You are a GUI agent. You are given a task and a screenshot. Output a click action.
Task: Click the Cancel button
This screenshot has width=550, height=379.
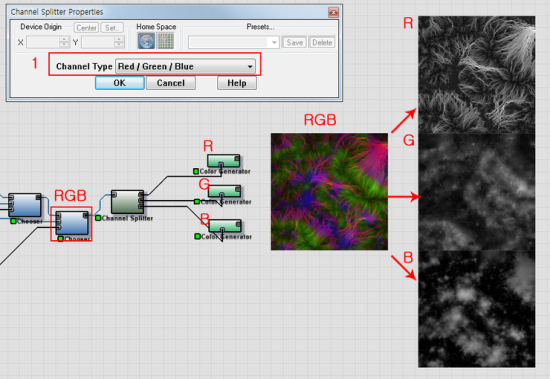(171, 83)
